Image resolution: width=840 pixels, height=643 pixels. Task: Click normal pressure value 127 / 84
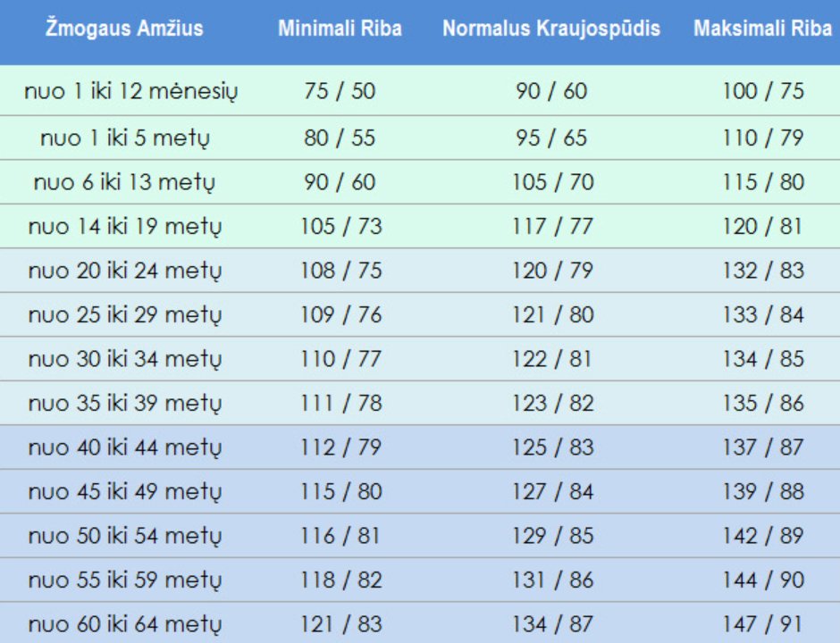(x=552, y=492)
